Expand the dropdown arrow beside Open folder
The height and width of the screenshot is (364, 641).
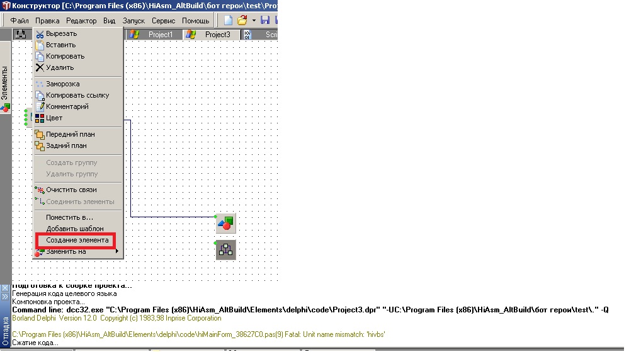[253, 21]
